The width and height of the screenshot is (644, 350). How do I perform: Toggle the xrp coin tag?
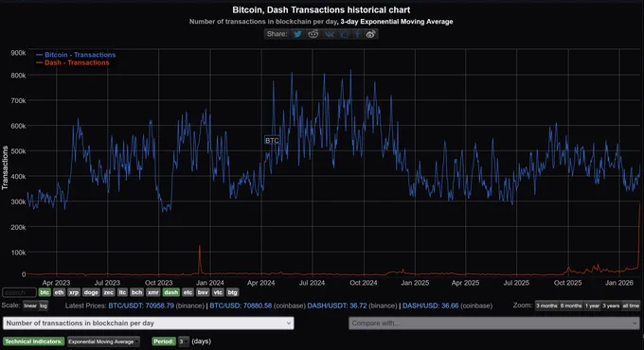pos(74,292)
